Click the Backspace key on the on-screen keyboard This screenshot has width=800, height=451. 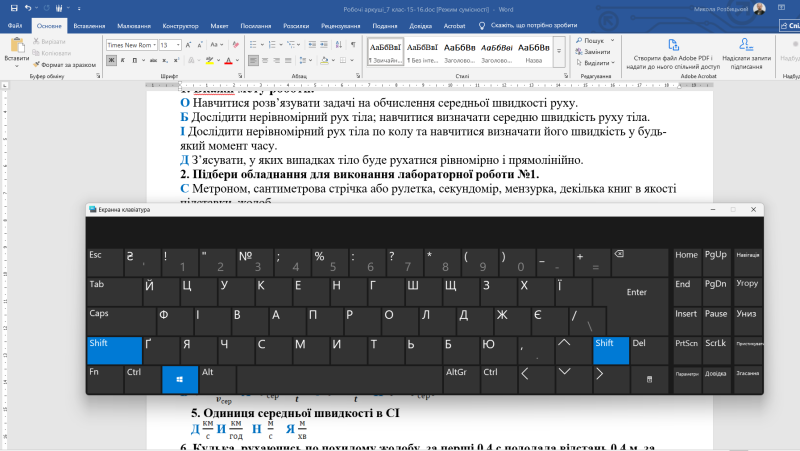click(640, 262)
